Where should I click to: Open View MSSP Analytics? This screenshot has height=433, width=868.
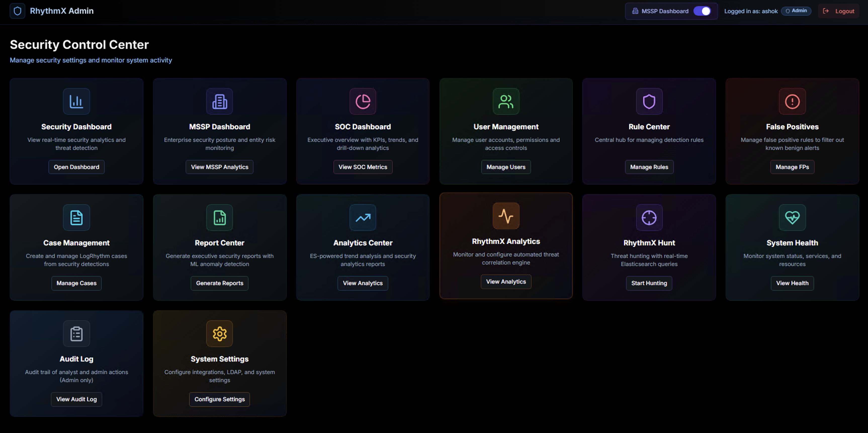(x=219, y=167)
